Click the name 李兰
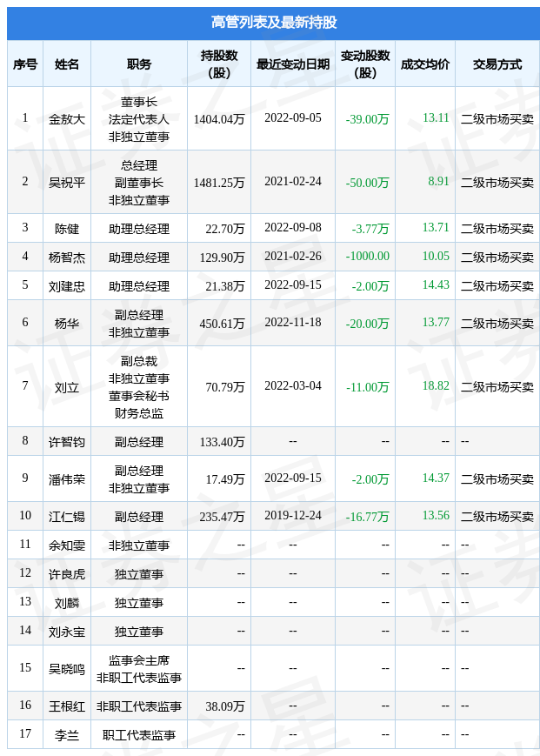Viewport: 540px width, 756px height. 66,735
